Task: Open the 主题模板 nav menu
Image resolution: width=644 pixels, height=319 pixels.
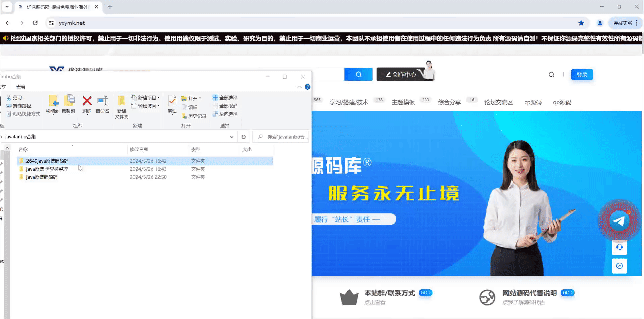Action: coord(403,102)
